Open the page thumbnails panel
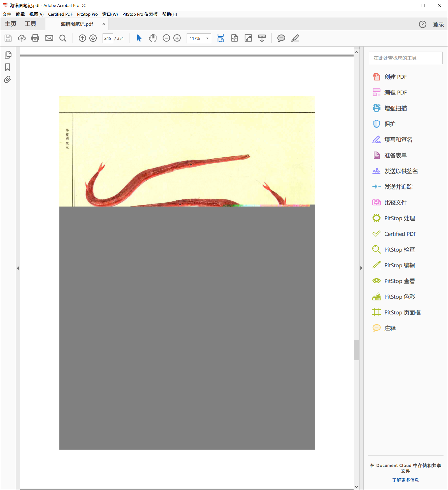Image resolution: width=448 pixels, height=490 pixels. click(x=8, y=55)
